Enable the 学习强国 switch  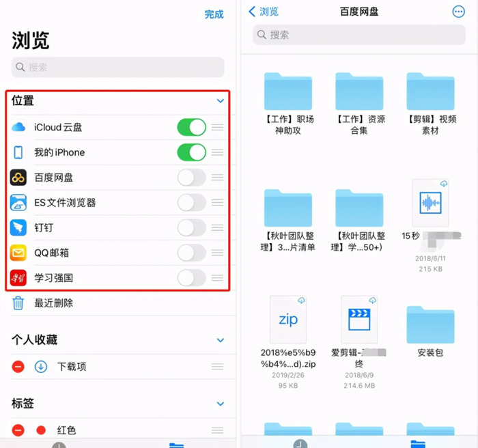[192, 278]
